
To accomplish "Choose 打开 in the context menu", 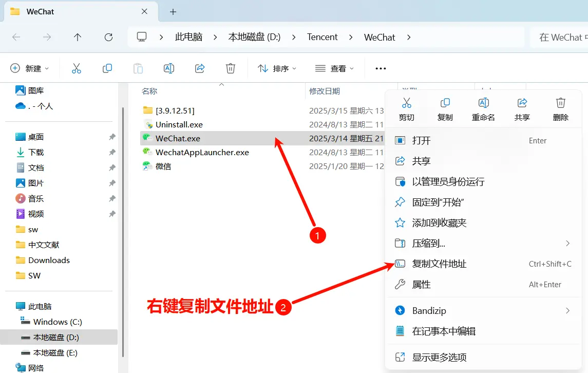I will (x=483, y=140).
